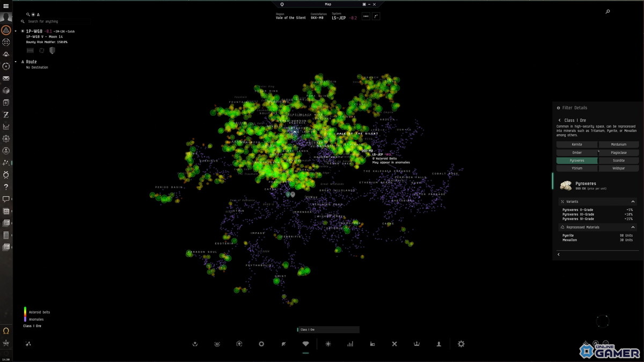The width and height of the screenshot is (644, 362).
Task: Select the bar-chart statistics icon in bottom toolbar
Action: [x=350, y=344]
